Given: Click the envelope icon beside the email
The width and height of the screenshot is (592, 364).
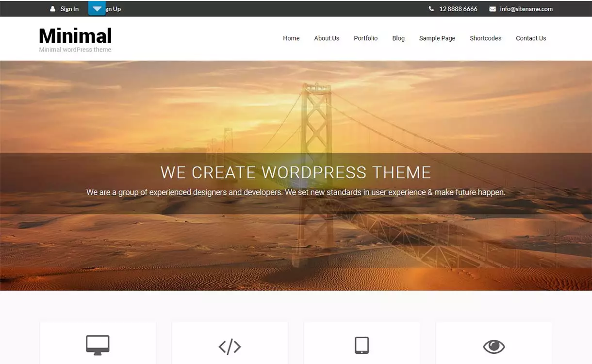Looking at the screenshot, I should coord(492,8).
